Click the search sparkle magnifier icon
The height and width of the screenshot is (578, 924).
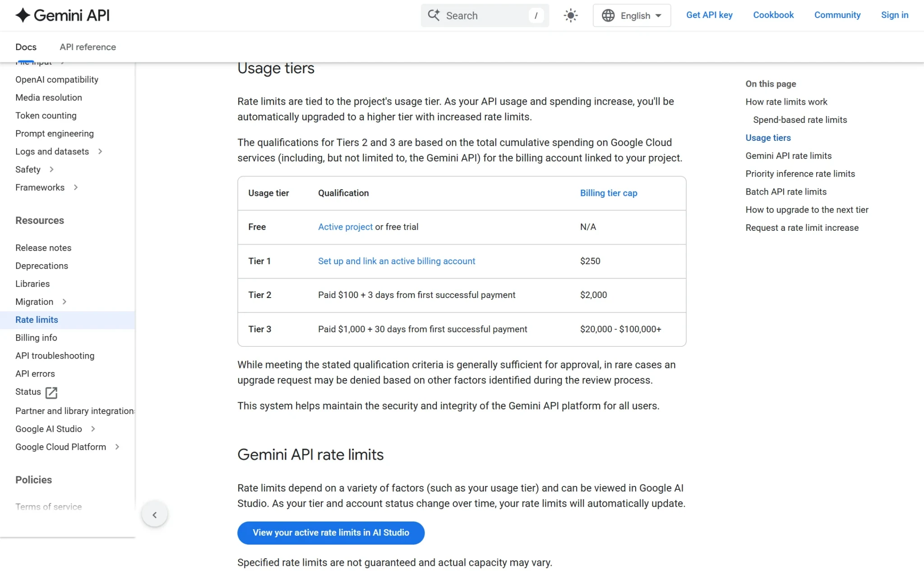(x=434, y=15)
